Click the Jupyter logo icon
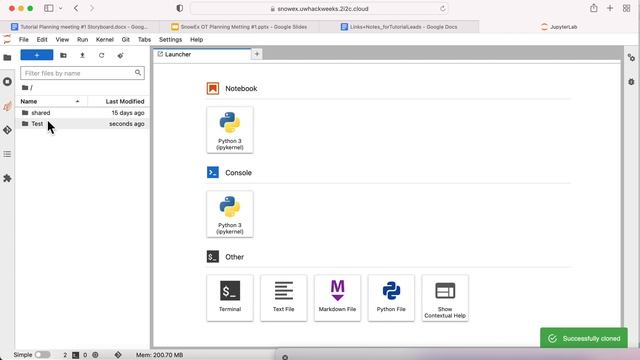This screenshot has width=640, height=360. [7, 40]
